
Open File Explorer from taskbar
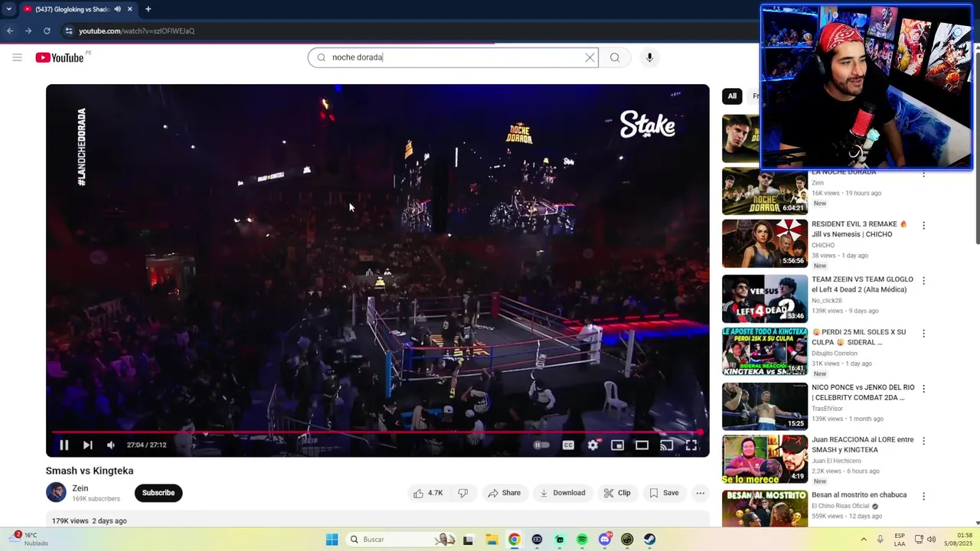(x=492, y=540)
